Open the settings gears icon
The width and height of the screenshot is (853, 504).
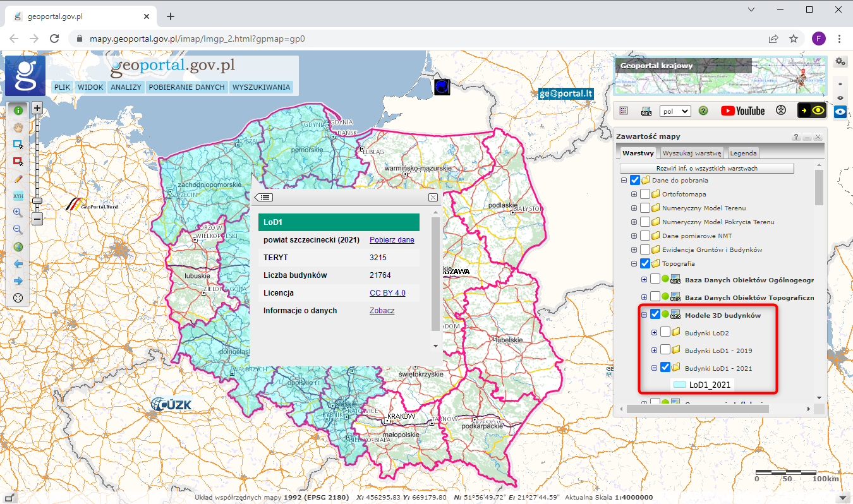pyautogui.click(x=840, y=61)
